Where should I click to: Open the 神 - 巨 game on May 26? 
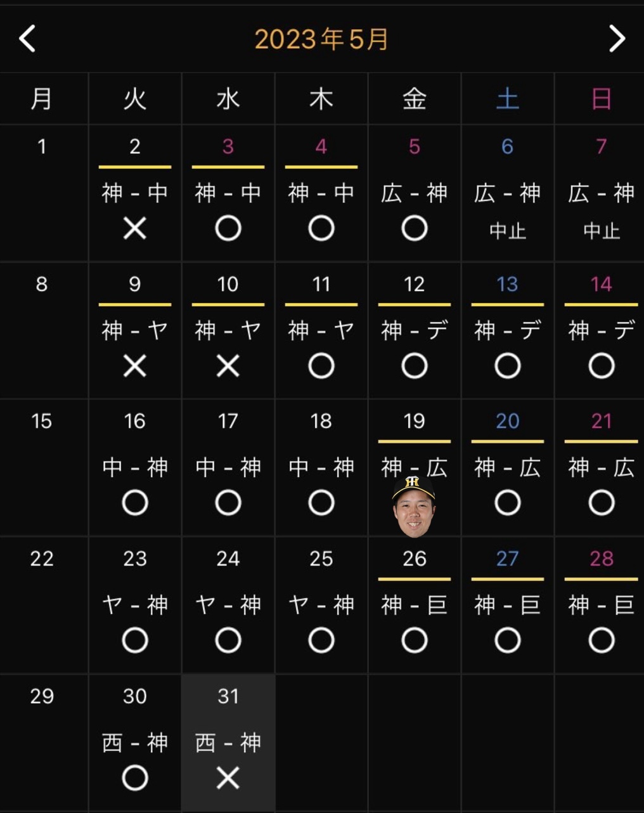click(415, 605)
